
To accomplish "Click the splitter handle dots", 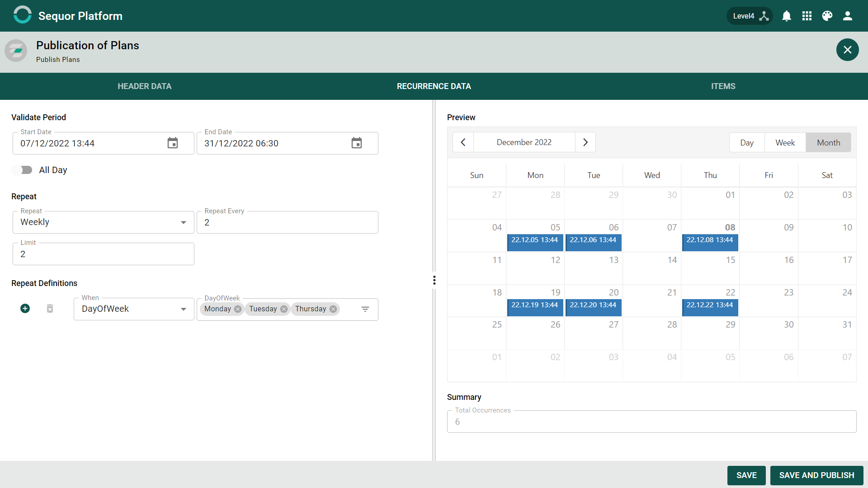I will [x=434, y=280].
